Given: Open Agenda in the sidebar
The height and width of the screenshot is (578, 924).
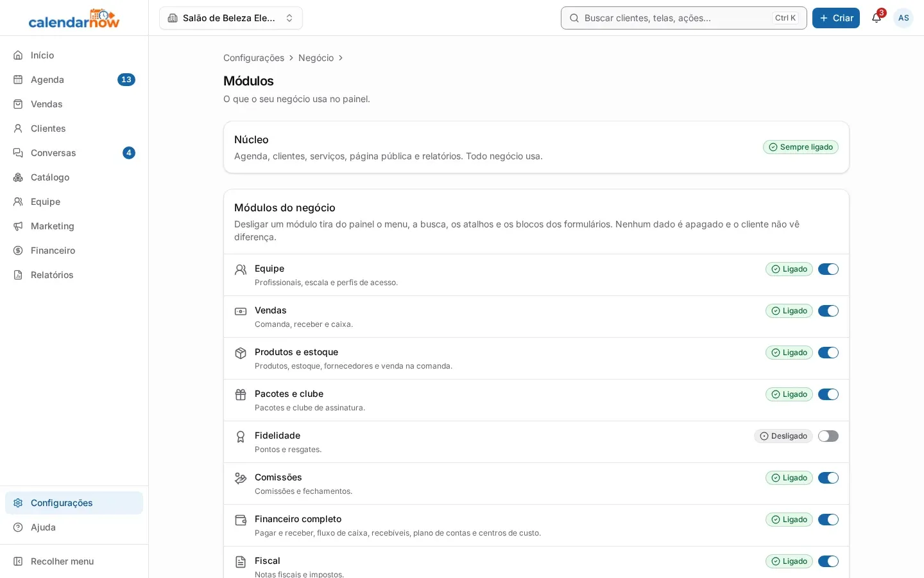Looking at the screenshot, I should pyautogui.click(x=74, y=80).
